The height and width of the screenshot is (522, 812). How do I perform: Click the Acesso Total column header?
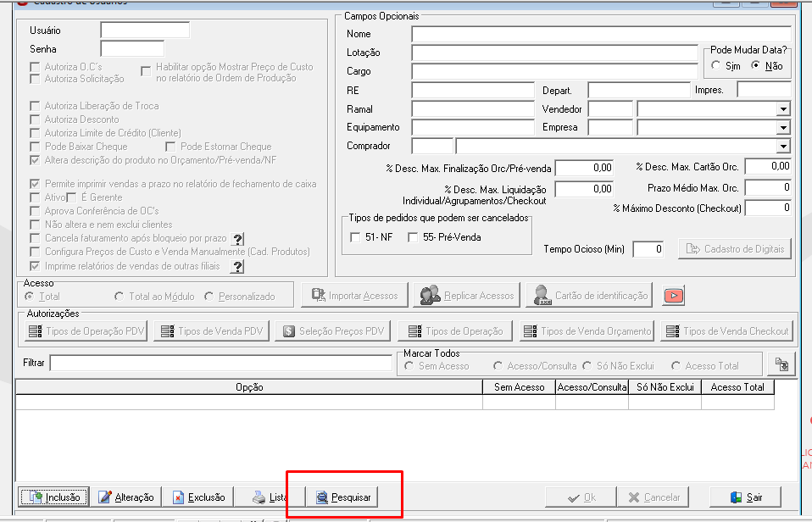pyautogui.click(x=737, y=387)
